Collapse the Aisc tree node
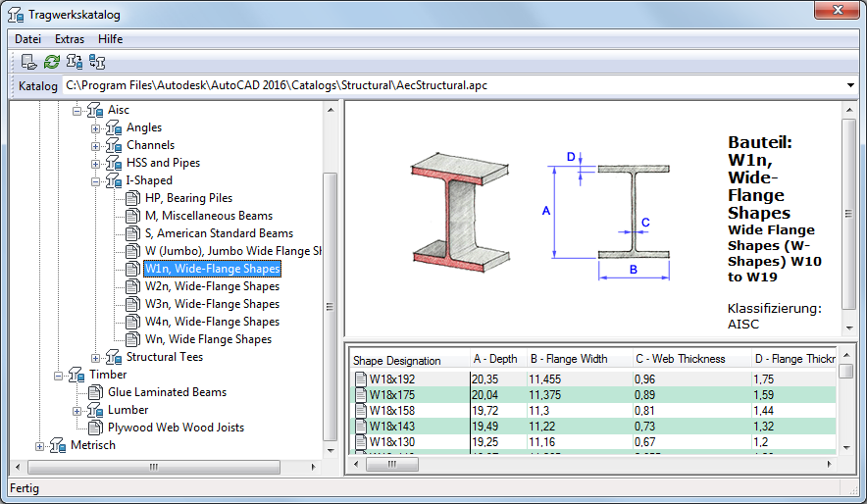867x504 pixels. coord(76,111)
